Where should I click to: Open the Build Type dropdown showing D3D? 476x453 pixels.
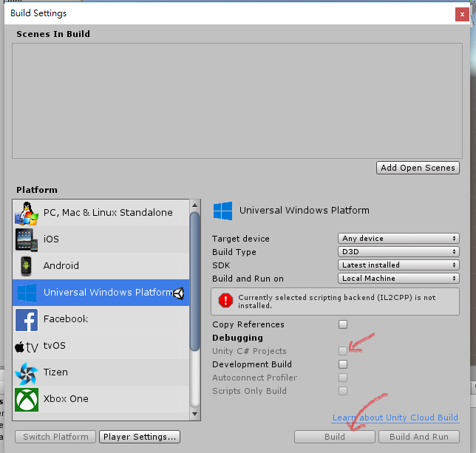(398, 251)
